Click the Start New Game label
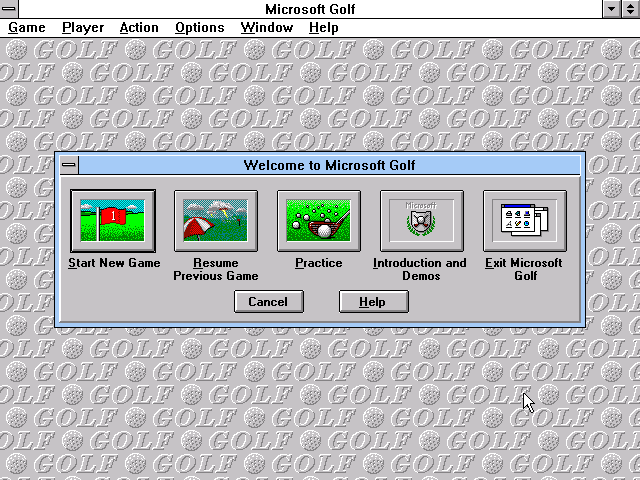The height and width of the screenshot is (480, 640). [114, 263]
